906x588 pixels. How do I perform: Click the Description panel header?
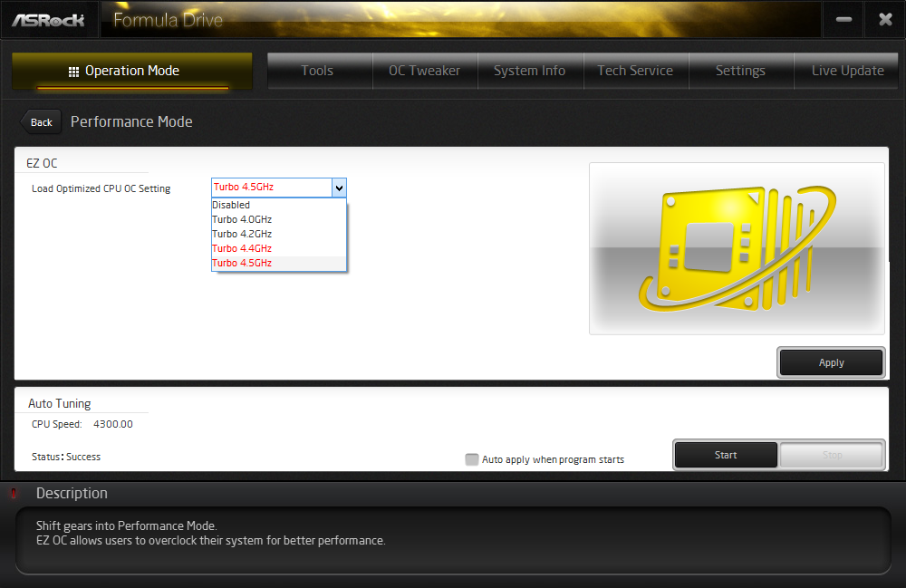pyautogui.click(x=72, y=493)
